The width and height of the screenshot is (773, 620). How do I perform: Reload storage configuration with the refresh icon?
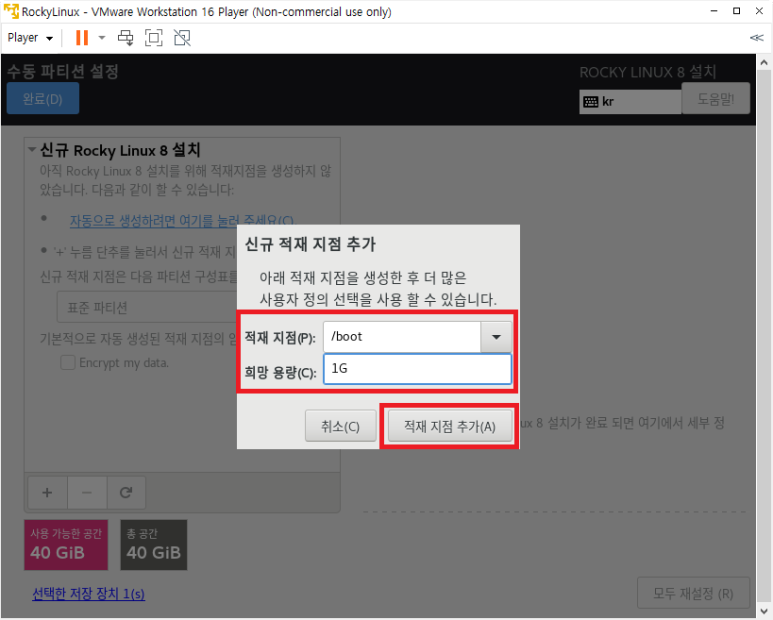pyautogui.click(x=126, y=492)
